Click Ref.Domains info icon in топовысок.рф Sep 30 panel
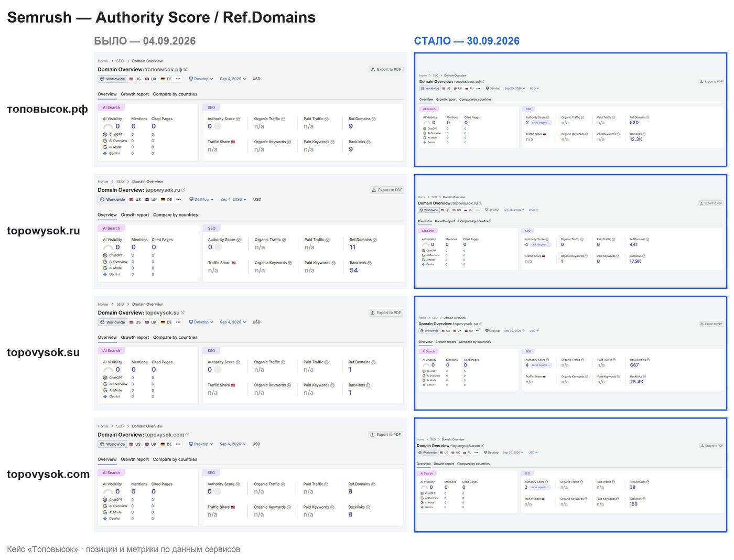The image size is (734, 560). pos(648,117)
